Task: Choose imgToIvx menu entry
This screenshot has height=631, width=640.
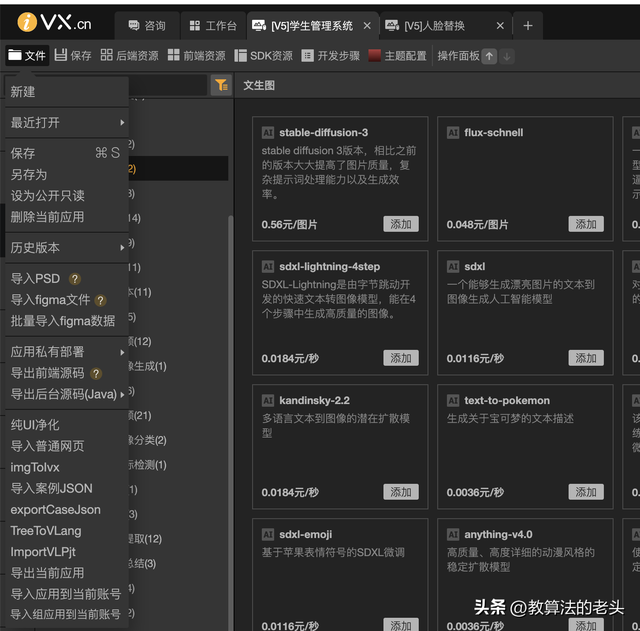Action: click(67, 467)
